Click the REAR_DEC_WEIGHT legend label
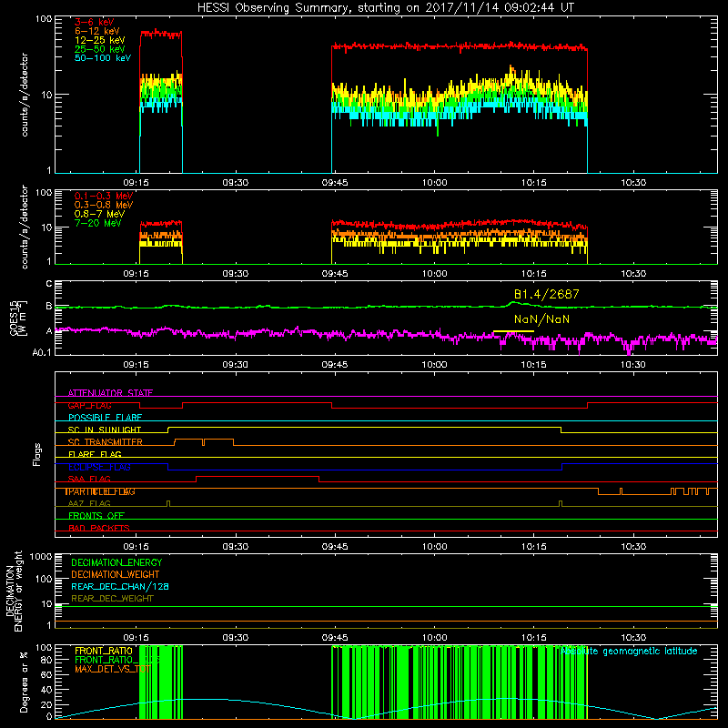 tap(112, 599)
